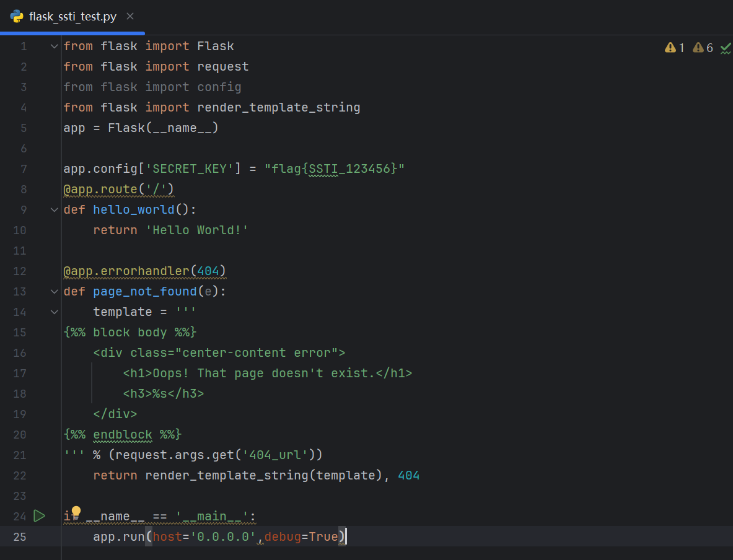733x560 pixels.
Task: Click line number 23 in the gutter
Action: tap(20, 496)
